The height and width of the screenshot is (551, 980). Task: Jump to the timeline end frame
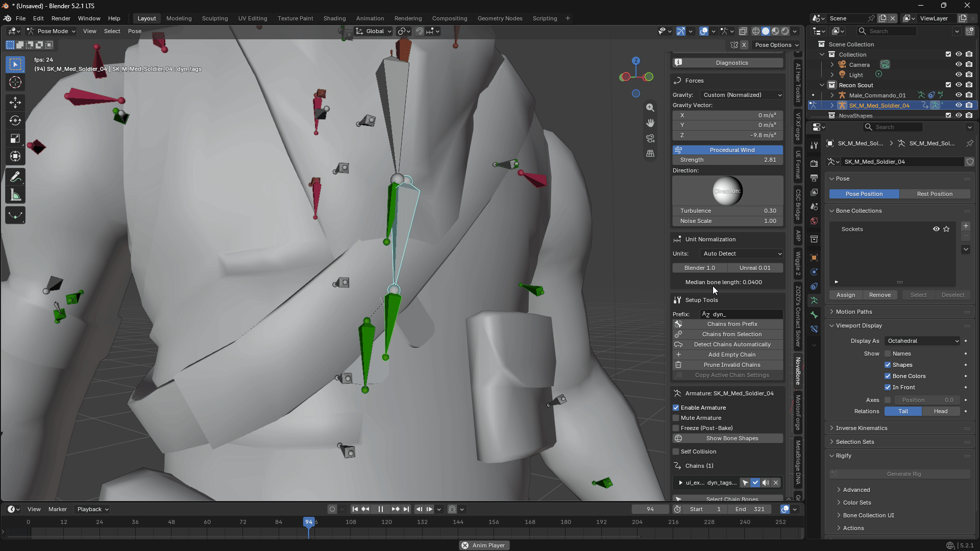click(406, 509)
